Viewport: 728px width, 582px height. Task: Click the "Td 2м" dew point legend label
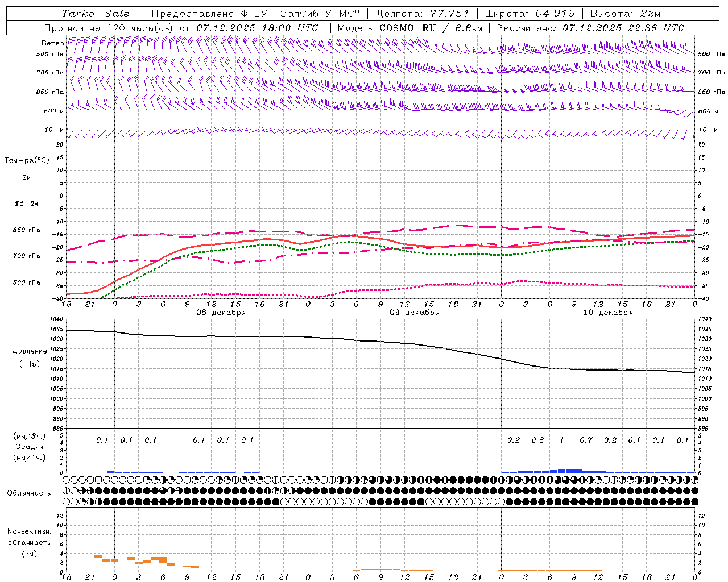pos(27,203)
